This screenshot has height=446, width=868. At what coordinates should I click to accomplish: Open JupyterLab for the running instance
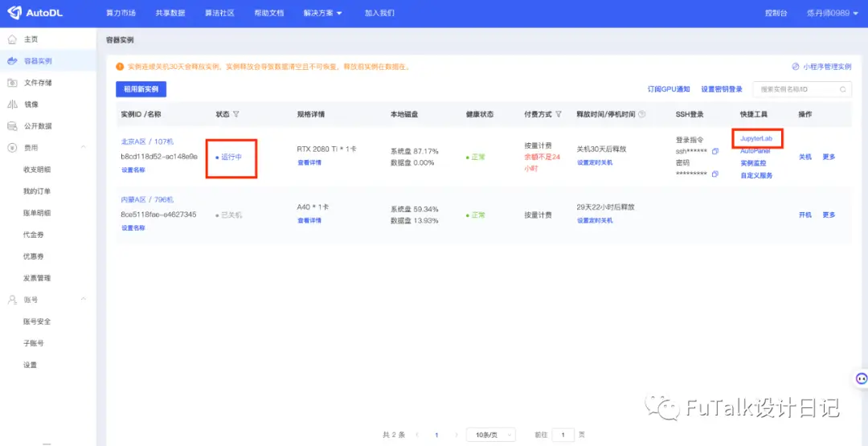(756, 138)
